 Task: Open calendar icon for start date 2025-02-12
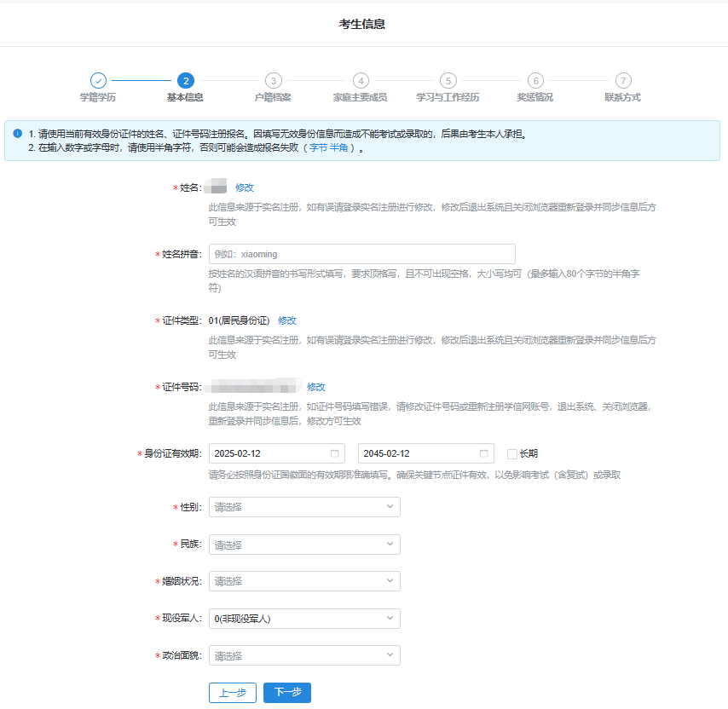pos(334,453)
